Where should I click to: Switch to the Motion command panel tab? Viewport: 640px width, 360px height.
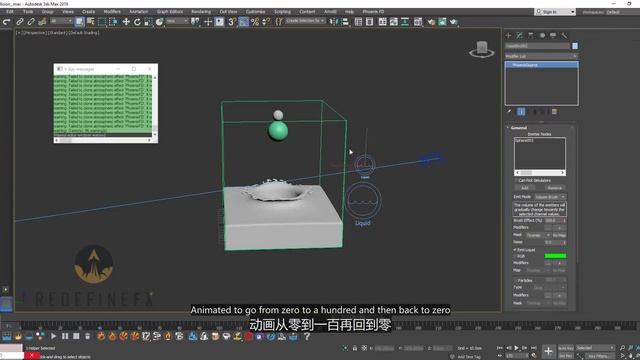pos(542,36)
